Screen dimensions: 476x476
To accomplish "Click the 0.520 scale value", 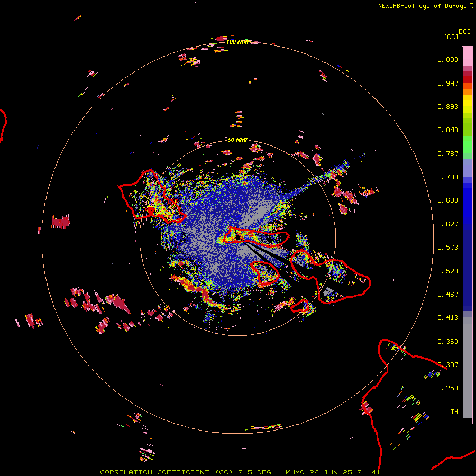I will pyautogui.click(x=448, y=271).
